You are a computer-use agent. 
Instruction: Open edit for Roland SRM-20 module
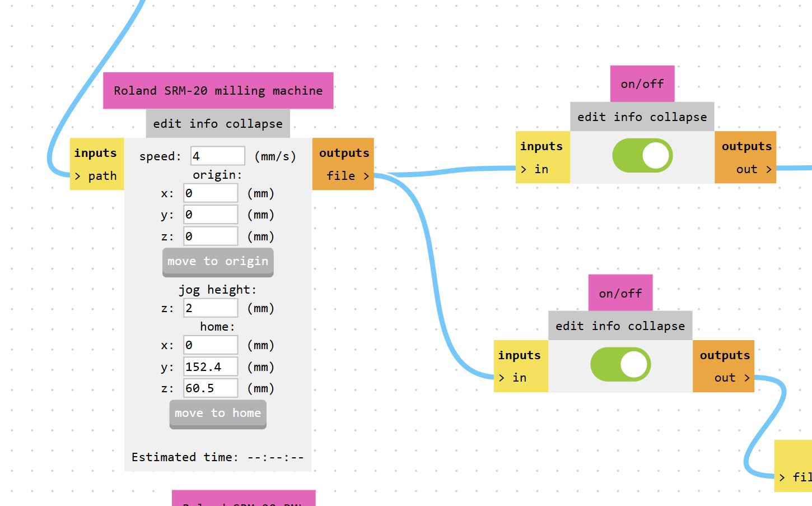click(167, 124)
